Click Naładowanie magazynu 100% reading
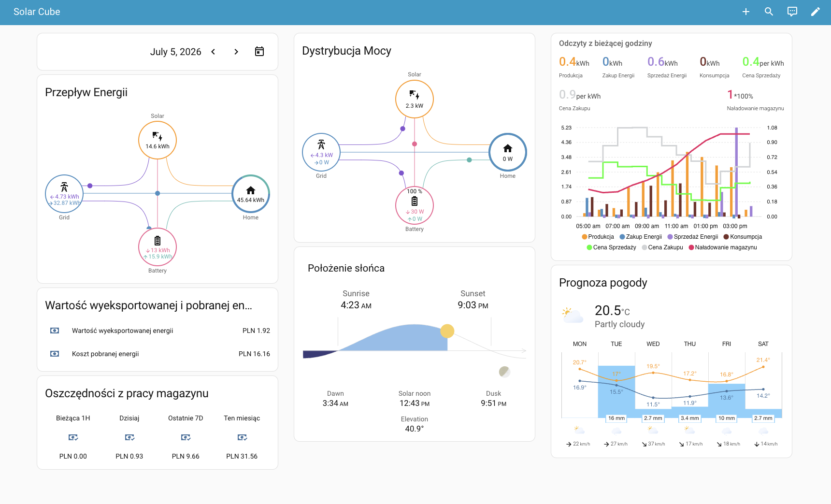Image resolution: width=831 pixels, height=504 pixels. [756, 100]
